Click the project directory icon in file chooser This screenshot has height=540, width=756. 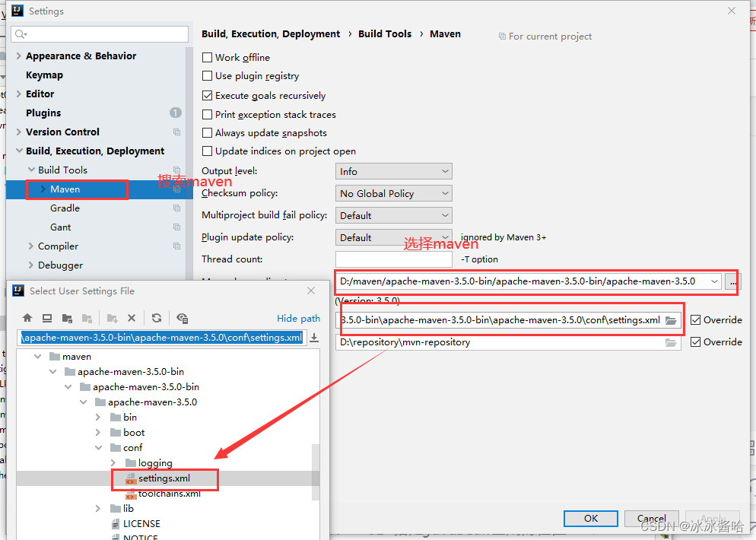[67, 318]
